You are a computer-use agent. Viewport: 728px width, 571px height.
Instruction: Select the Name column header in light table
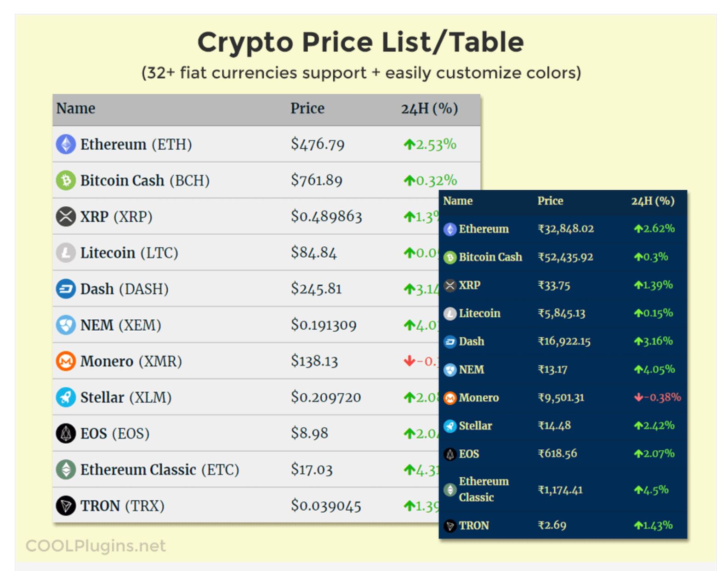point(76,108)
